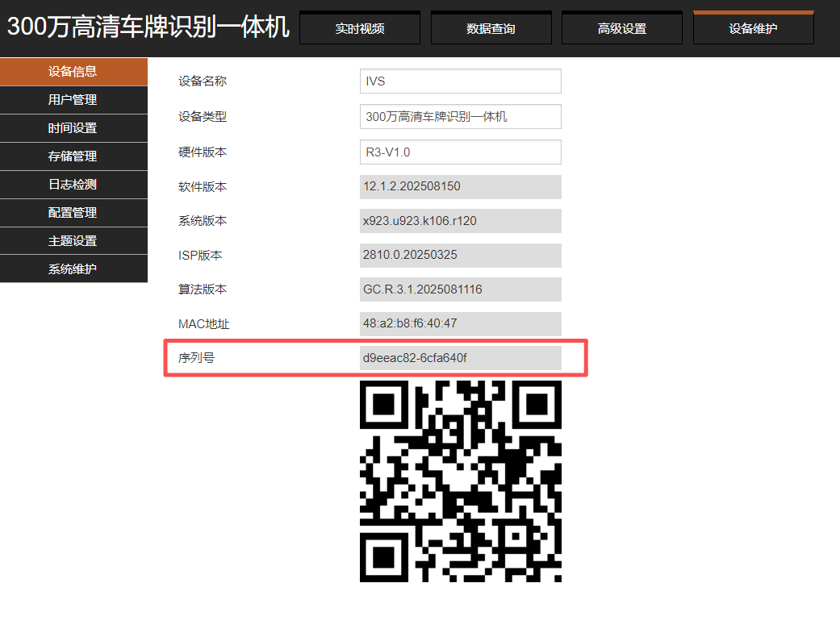Click the device QR code image
The width and height of the screenshot is (840, 633).
460,481
